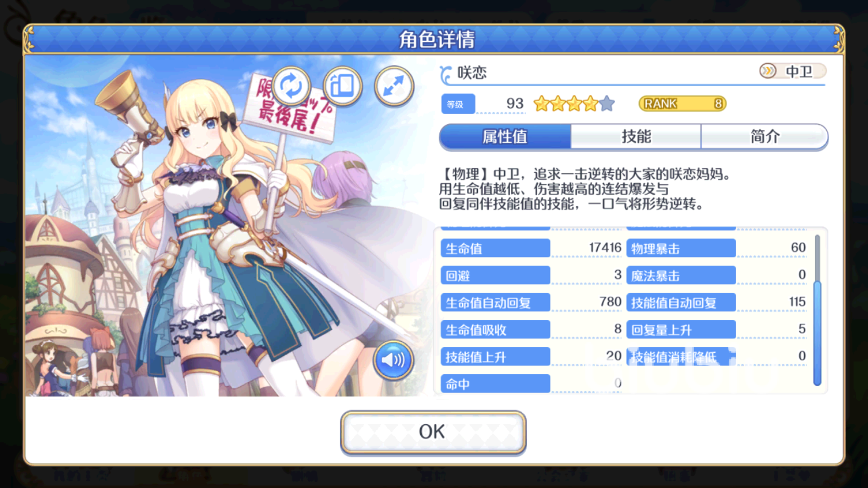The width and height of the screenshot is (868, 488).
Task: Expand illustration to fullscreen with arrows icon
Action: click(x=394, y=86)
